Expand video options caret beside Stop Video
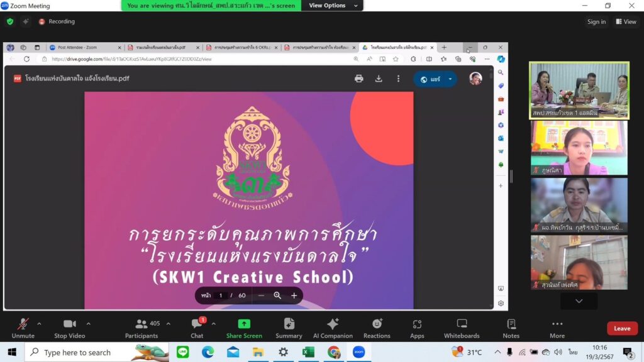The height and width of the screenshot is (362, 644). click(88, 324)
